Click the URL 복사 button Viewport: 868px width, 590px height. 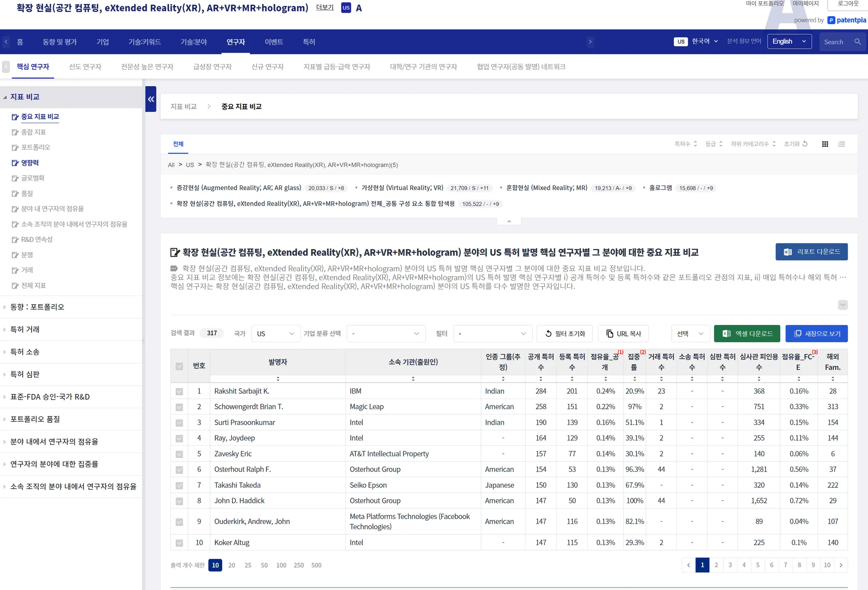623,334
